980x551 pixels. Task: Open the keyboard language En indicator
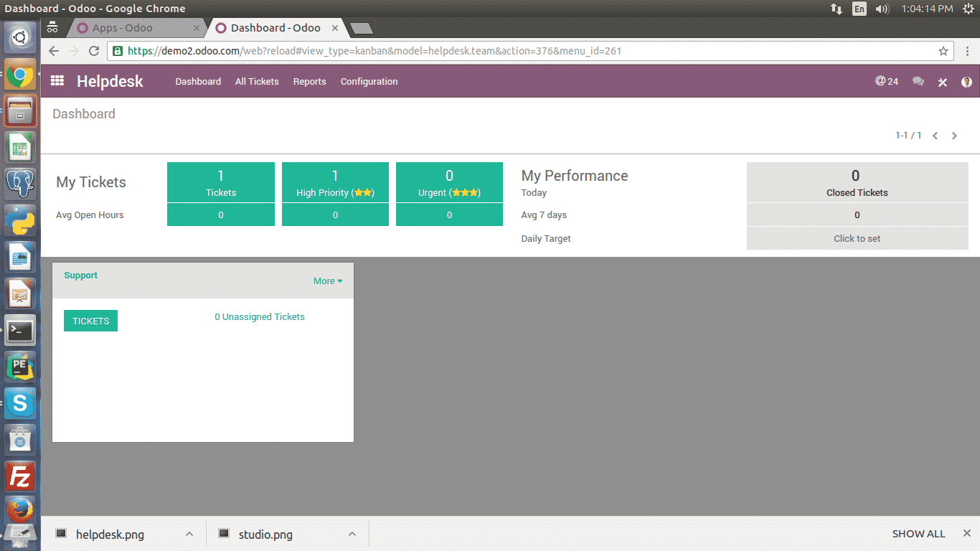[x=859, y=9]
